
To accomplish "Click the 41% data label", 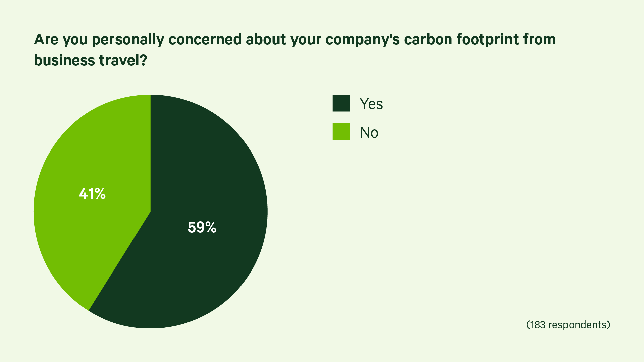I will (x=92, y=194).
